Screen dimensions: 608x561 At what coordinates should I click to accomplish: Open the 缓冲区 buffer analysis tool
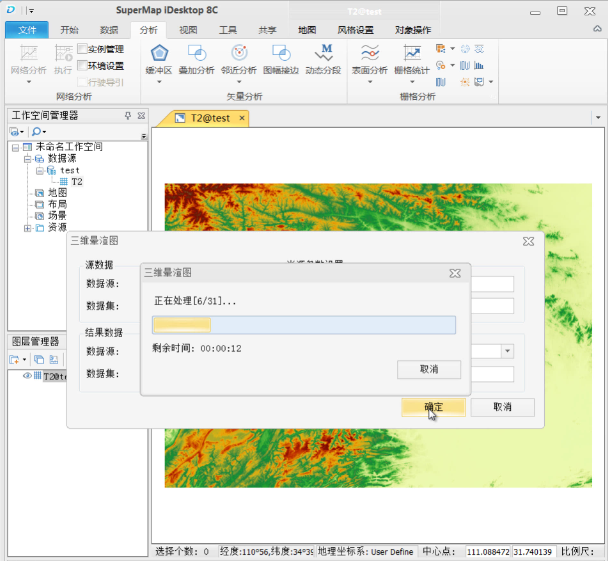pos(159,54)
